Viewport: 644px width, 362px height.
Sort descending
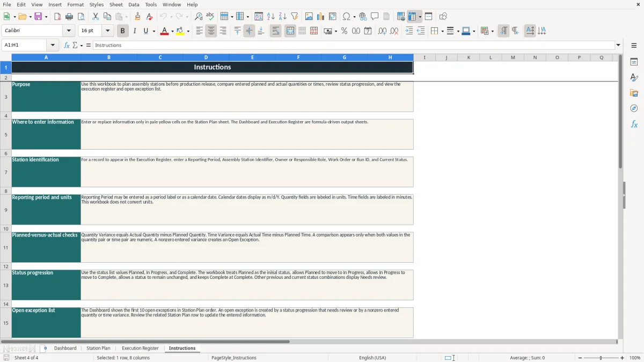pyautogui.click(x=283, y=17)
